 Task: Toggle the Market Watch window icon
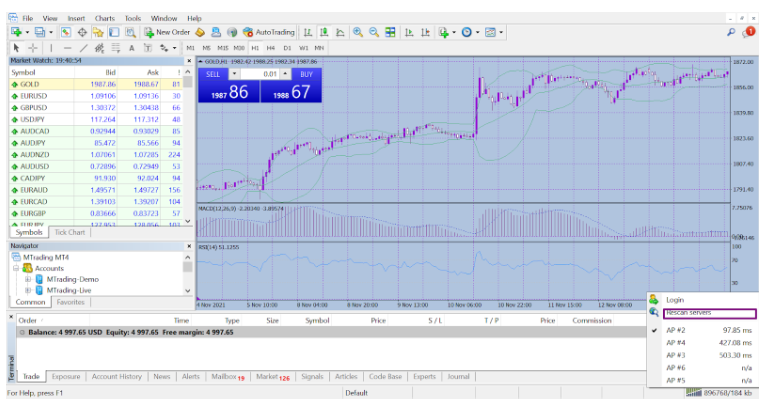(66, 32)
